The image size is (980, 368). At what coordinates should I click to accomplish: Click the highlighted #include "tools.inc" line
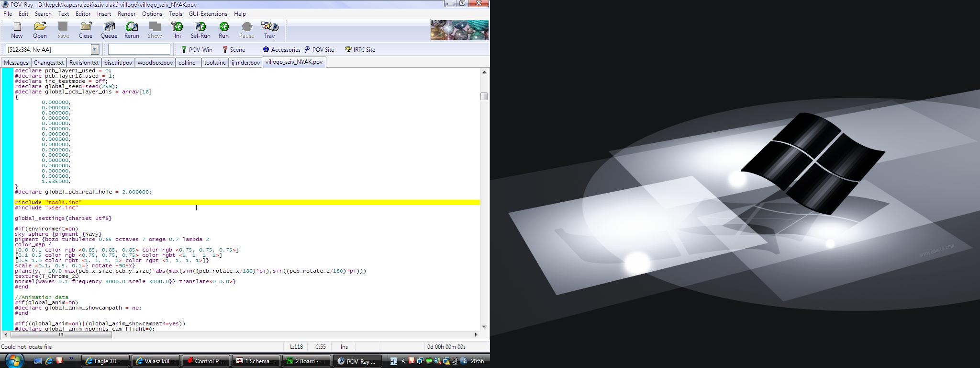(247, 202)
